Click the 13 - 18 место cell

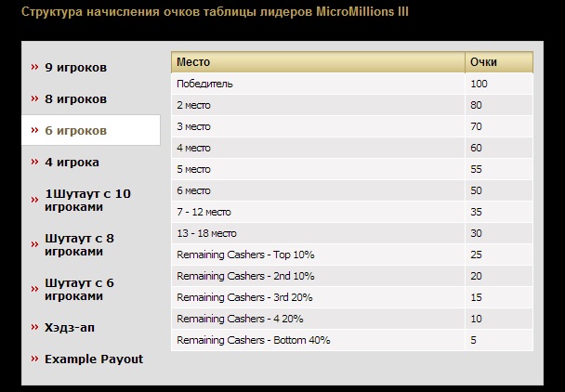(318, 233)
